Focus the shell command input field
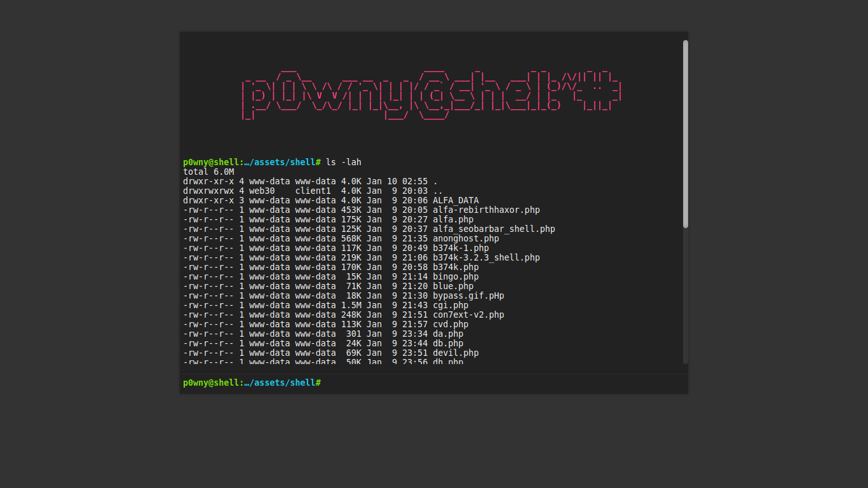 pos(502,383)
